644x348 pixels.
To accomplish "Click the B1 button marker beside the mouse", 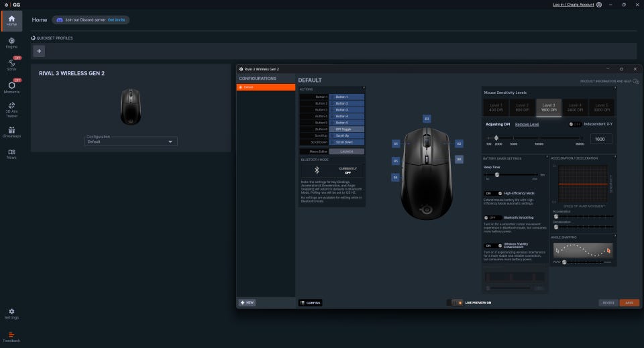I will coord(396,143).
